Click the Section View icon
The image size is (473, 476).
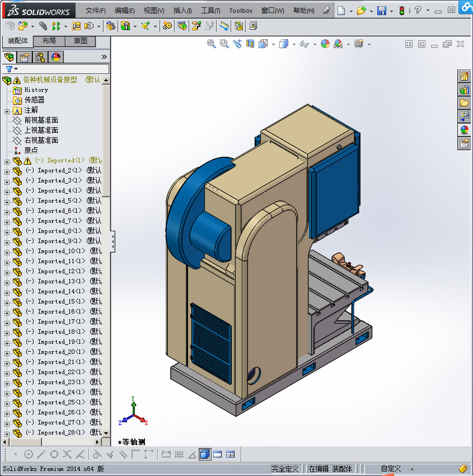pyautogui.click(x=250, y=44)
